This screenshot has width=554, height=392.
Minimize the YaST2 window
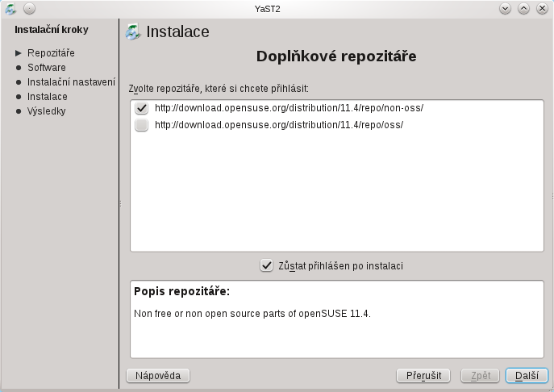(506, 9)
